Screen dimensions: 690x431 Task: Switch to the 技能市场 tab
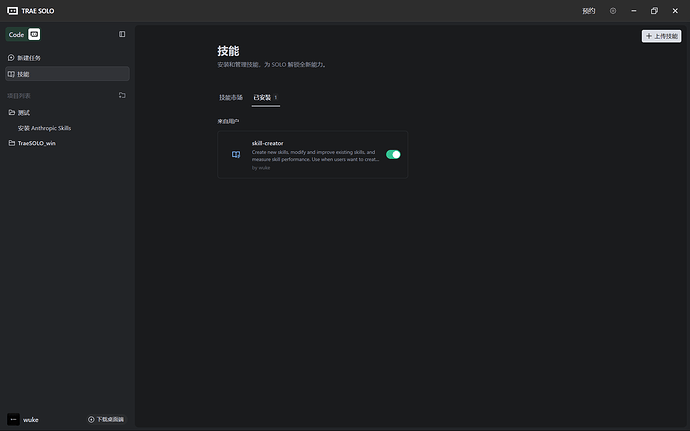tap(231, 98)
